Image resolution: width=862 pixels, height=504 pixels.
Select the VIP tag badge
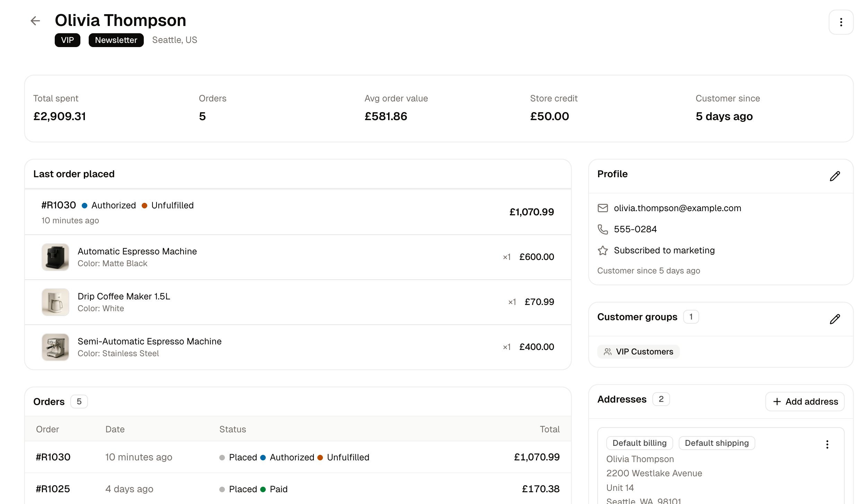coord(68,40)
